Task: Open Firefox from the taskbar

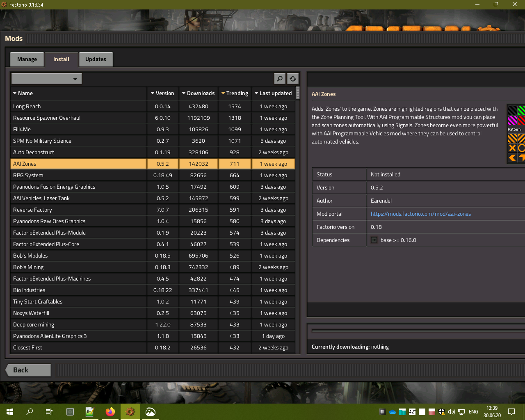Action: pos(110,412)
